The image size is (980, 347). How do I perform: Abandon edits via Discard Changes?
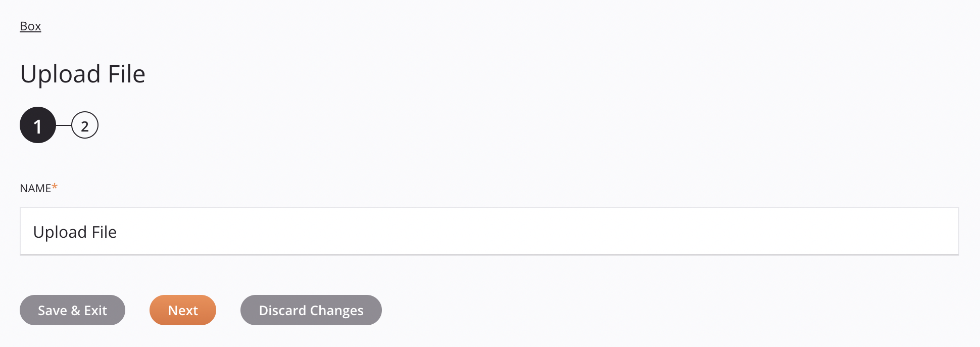point(311,310)
